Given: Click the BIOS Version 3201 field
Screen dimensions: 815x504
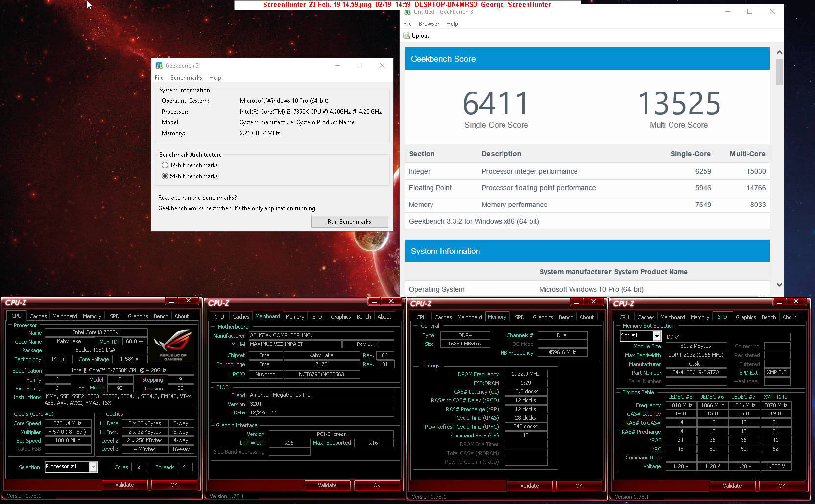Looking at the screenshot, I should tap(321, 404).
